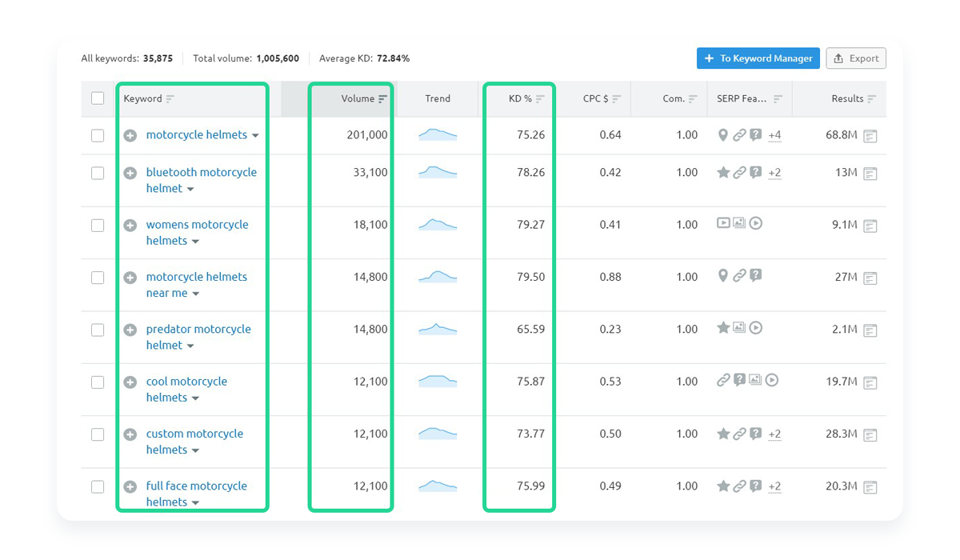This screenshot has height=560, width=960.
Task: Expand dropdown arrow beside 'full face motorcycle helmets'
Action: 195,503
